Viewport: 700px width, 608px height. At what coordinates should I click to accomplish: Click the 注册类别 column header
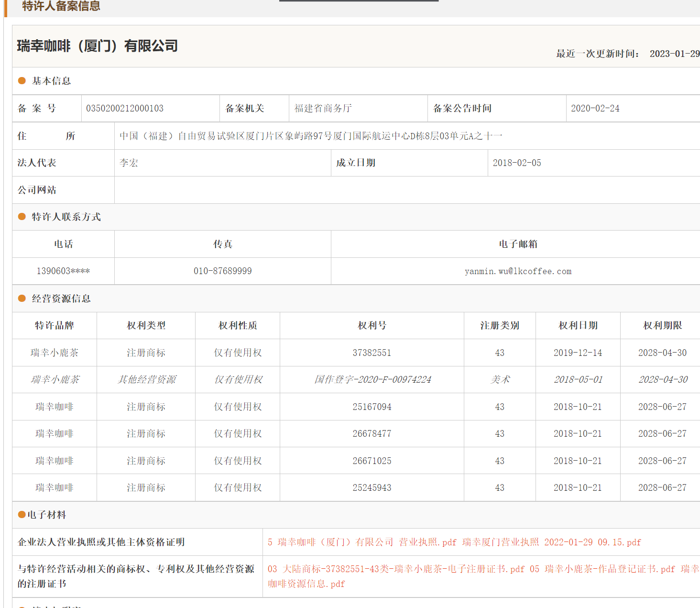pyautogui.click(x=500, y=325)
